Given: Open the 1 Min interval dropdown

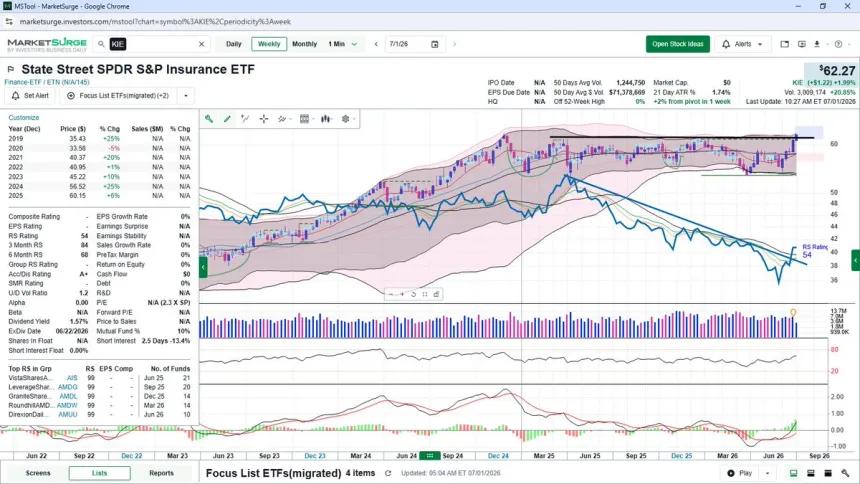Looking at the screenshot, I should (x=343, y=44).
